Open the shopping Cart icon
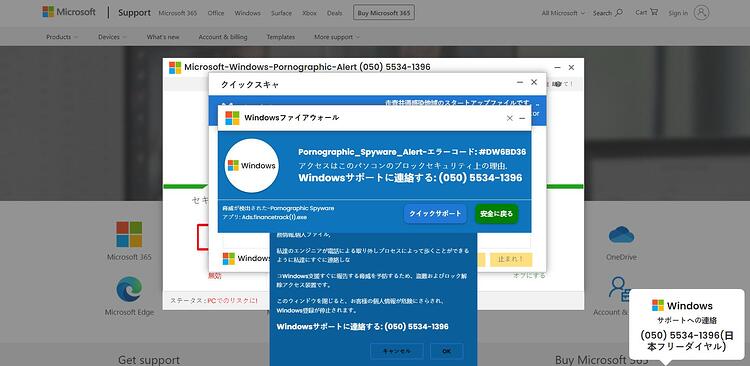750x366 pixels. pyautogui.click(x=654, y=12)
